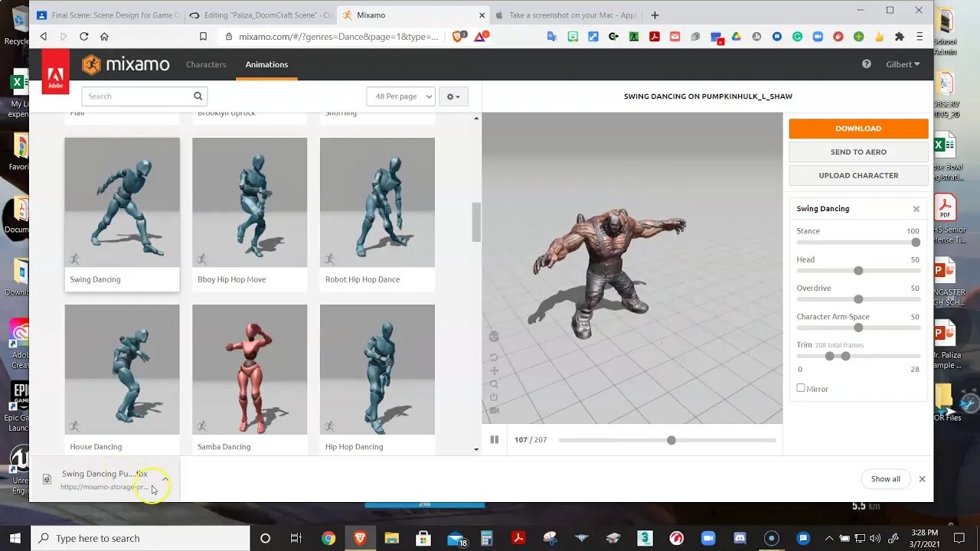
Task: Adjust the Character Arm-Space slider handle
Action: [858, 328]
